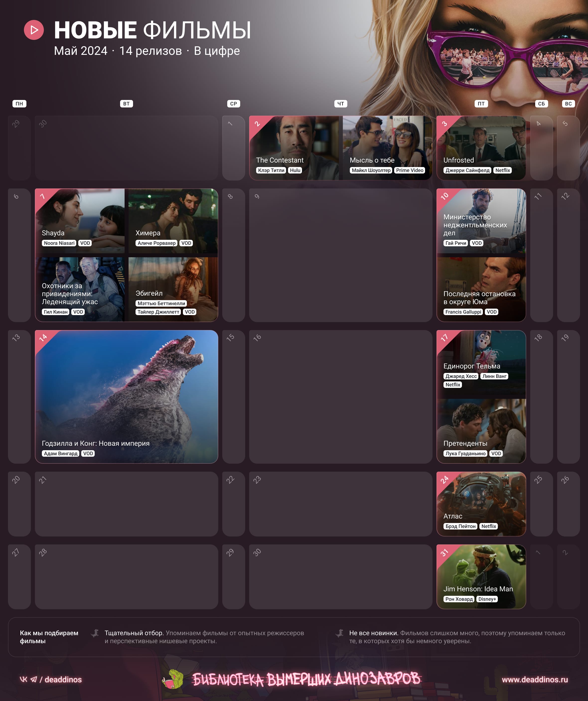Select the Эбигейл movie card
588x701 pixels.
click(x=173, y=289)
